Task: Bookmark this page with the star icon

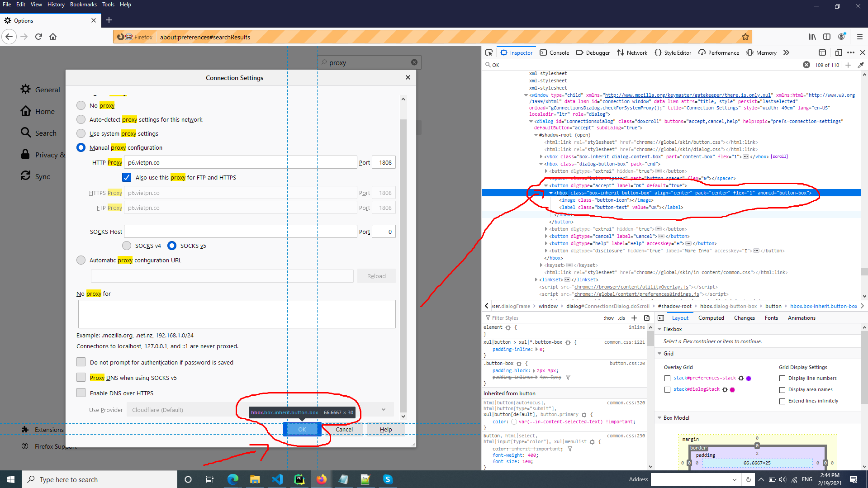Action: pyautogui.click(x=745, y=37)
